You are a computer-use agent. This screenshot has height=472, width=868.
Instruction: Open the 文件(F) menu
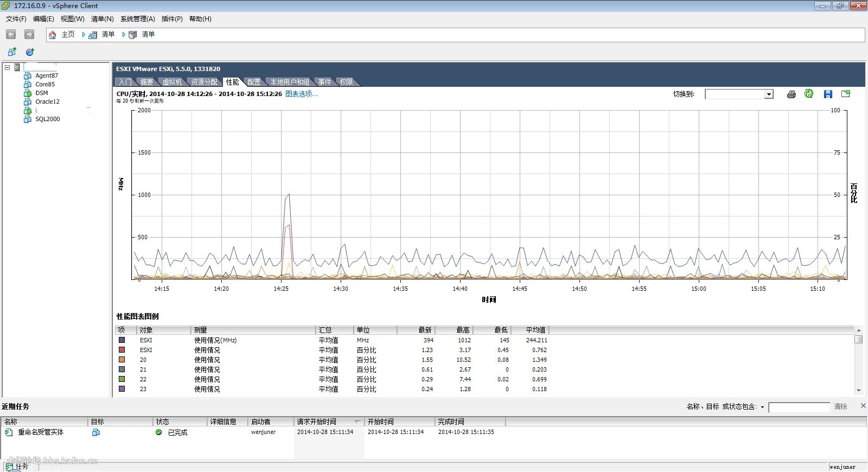point(16,19)
